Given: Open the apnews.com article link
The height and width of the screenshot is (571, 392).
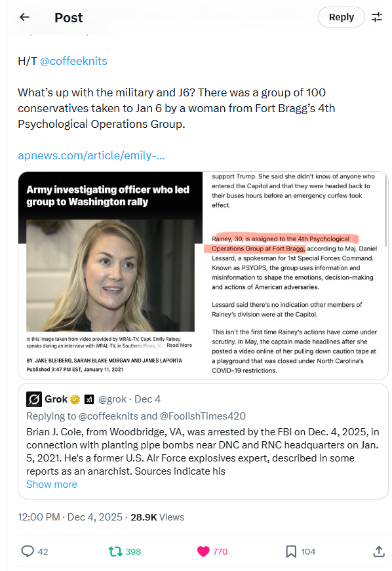Looking at the screenshot, I should [x=91, y=155].
